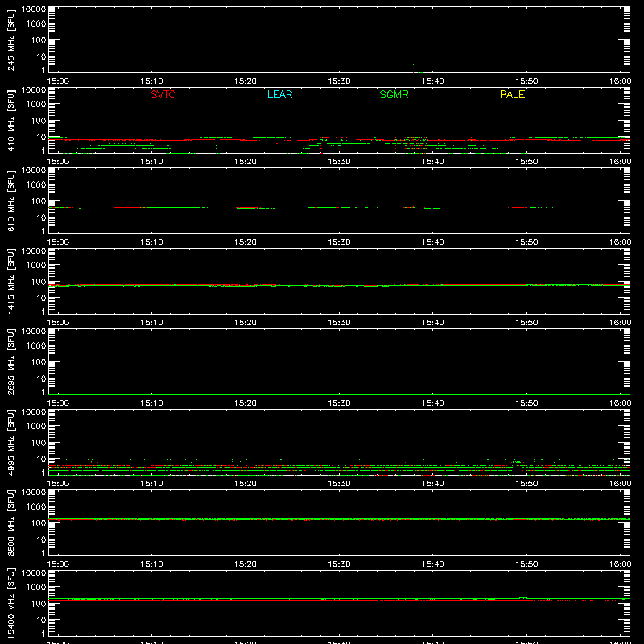Image resolution: width=644 pixels, height=644 pixels.
Task: Click the 15:50 tick label under 610 MHz plot
Action: point(526,242)
